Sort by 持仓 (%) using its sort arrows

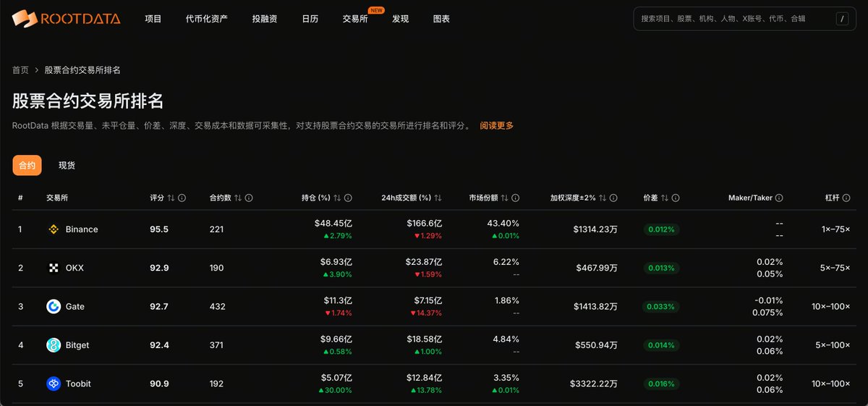click(337, 198)
